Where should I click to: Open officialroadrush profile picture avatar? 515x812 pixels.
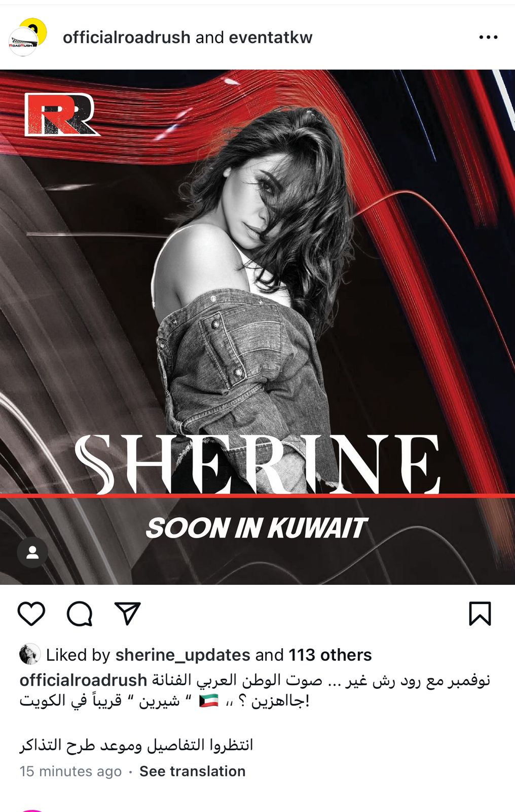click(x=27, y=37)
